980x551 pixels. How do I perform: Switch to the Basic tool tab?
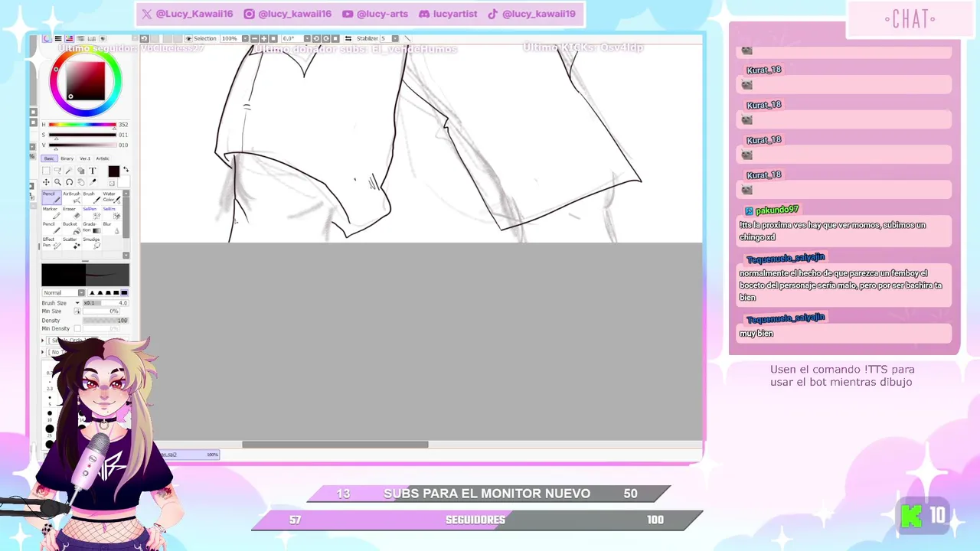click(x=49, y=158)
